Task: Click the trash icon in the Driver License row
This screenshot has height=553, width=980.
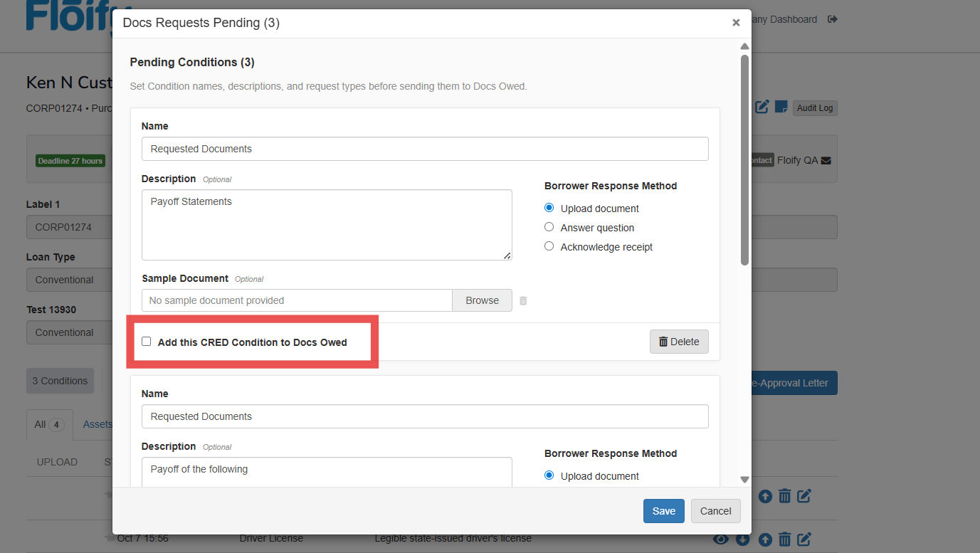Action: click(784, 539)
